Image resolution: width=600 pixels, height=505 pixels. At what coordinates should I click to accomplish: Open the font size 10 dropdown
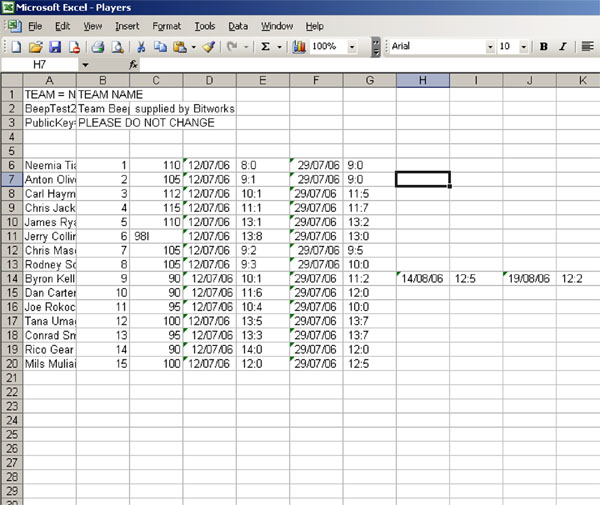pos(524,47)
